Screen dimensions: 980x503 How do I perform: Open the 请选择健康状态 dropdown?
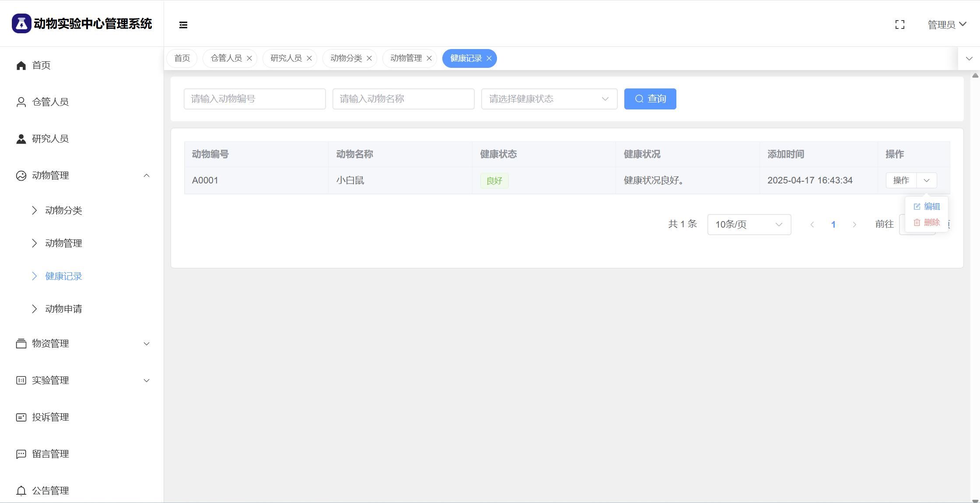click(549, 99)
